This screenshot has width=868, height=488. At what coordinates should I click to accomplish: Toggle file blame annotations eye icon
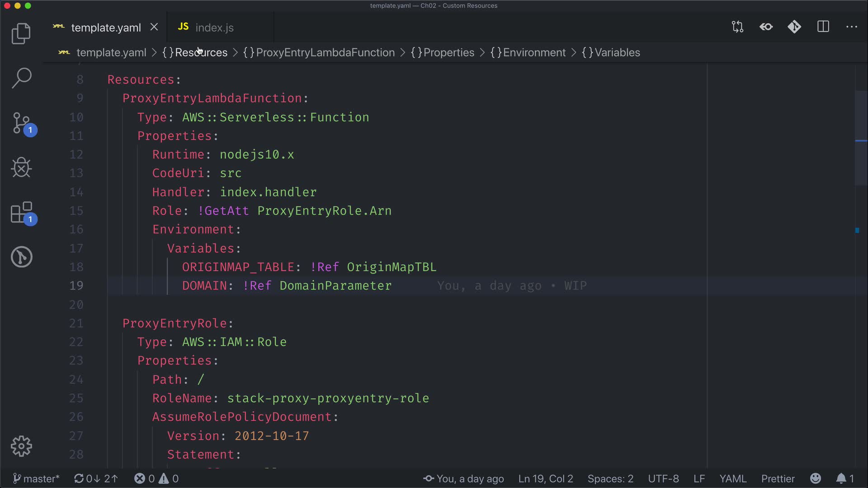[x=766, y=27]
